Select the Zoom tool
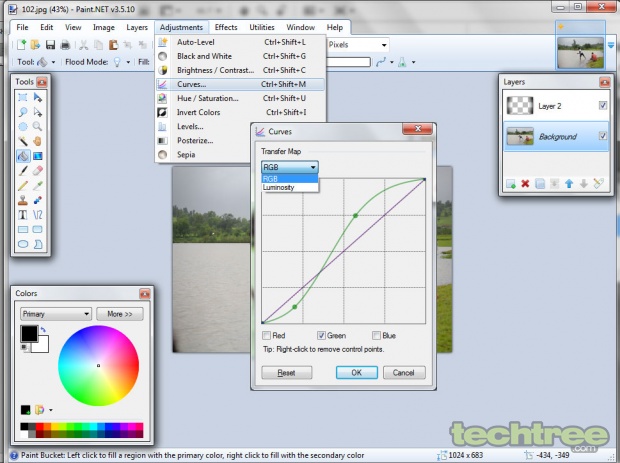 click(x=38, y=127)
